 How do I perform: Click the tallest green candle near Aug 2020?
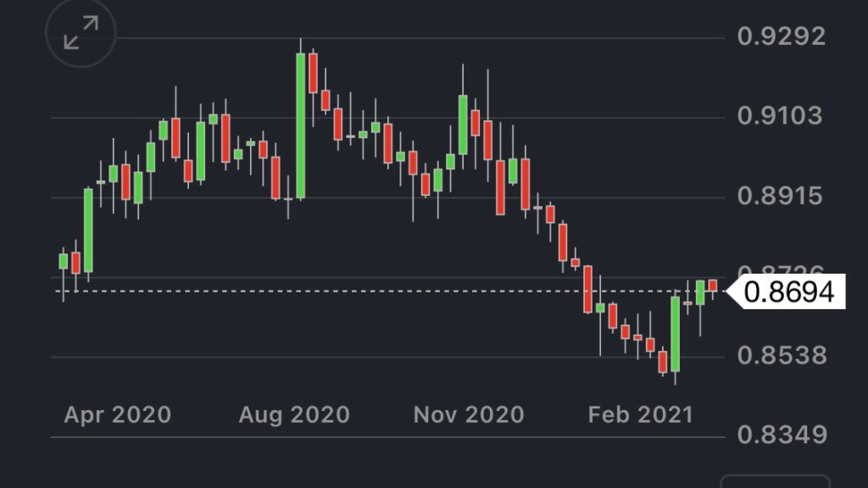click(x=300, y=125)
